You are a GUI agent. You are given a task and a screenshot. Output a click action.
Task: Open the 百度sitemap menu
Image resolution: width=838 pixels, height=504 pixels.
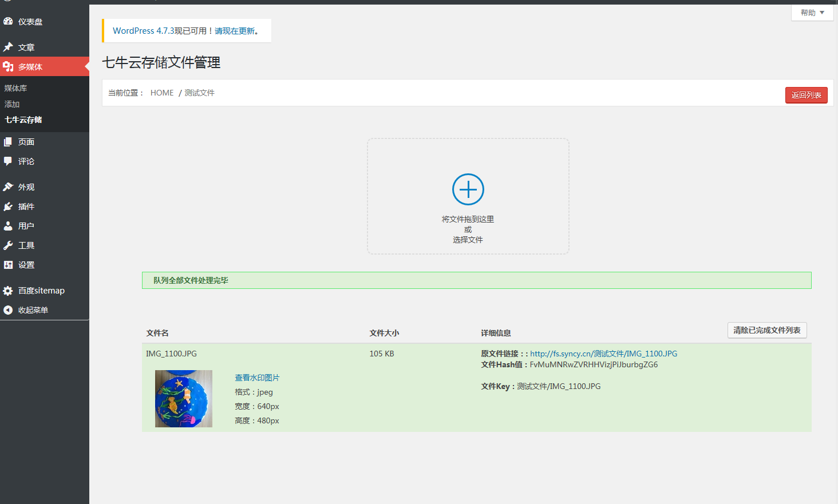[x=45, y=291]
